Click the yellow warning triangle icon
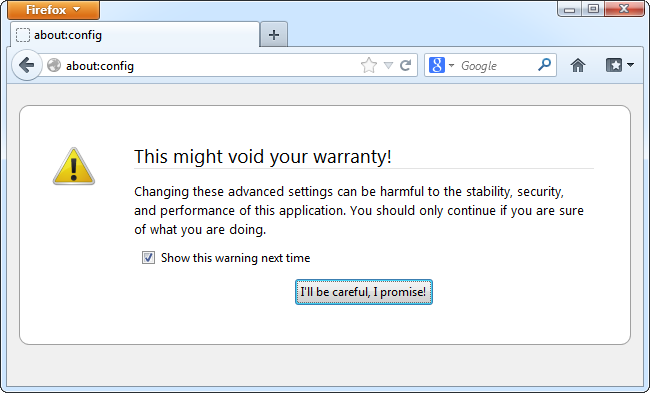Viewport: 650px width, 393px height. [x=74, y=166]
